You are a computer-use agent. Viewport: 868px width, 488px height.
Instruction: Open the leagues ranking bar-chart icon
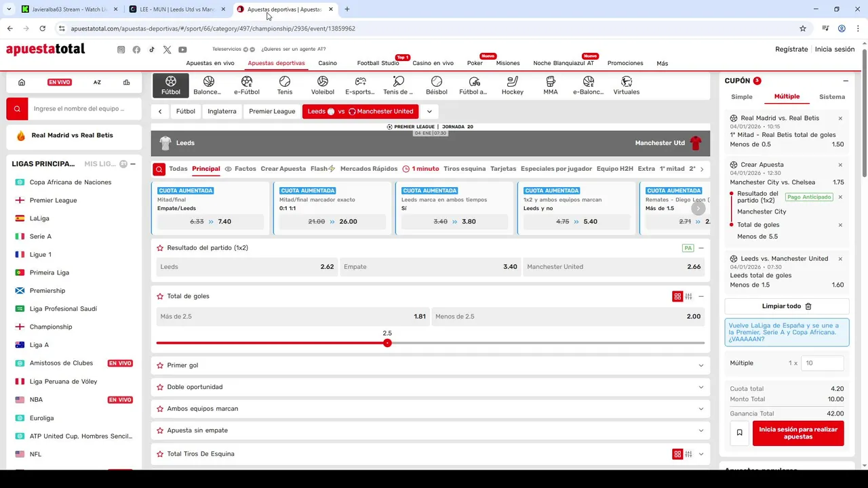(126, 82)
